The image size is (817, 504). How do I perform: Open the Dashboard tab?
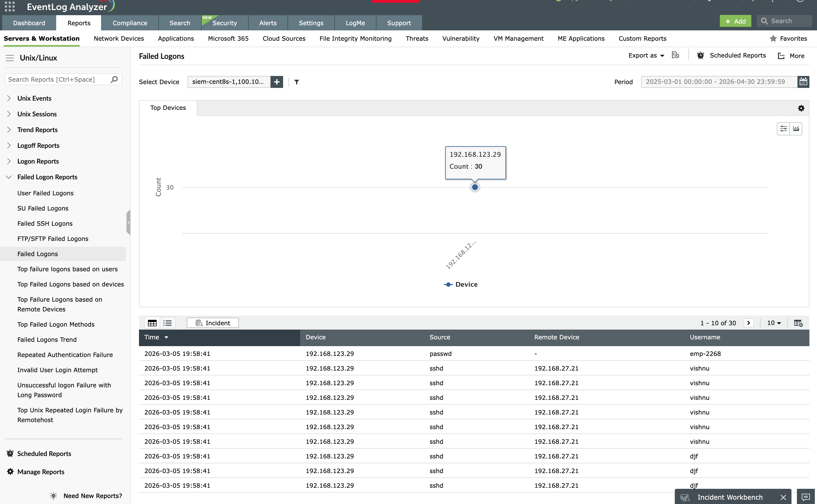(x=29, y=23)
